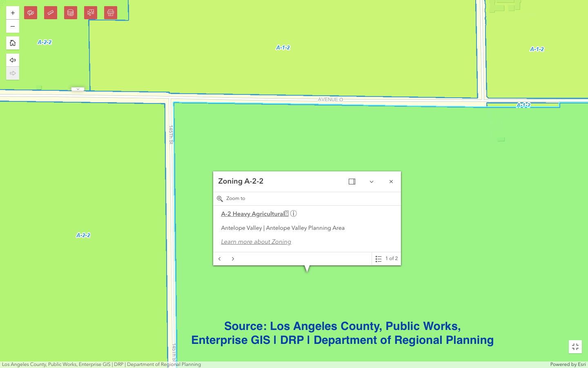Open the Add Data layers tool
Screen dimensions: 588x368
click(71, 13)
